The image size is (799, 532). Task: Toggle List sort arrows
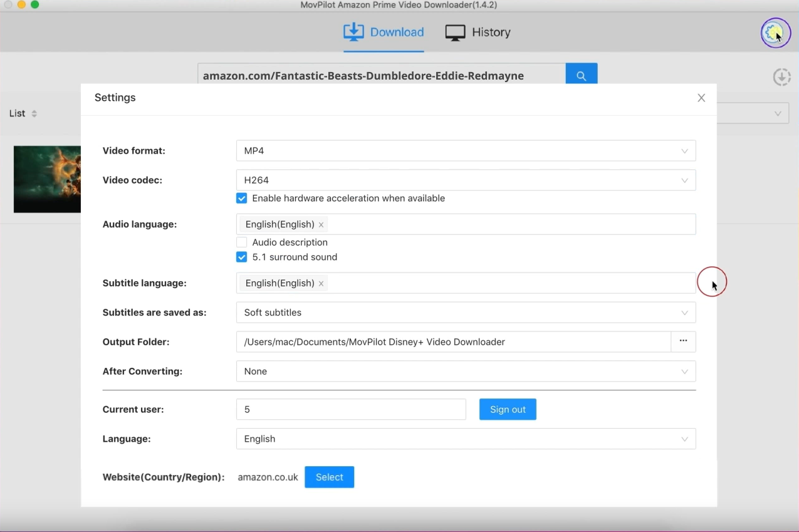pos(34,113)
